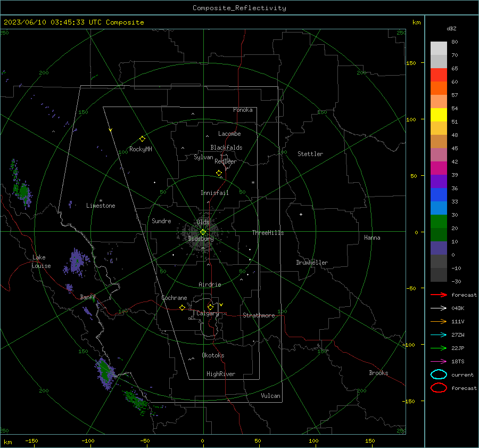Click the Okotoks map label

point(213,355)
